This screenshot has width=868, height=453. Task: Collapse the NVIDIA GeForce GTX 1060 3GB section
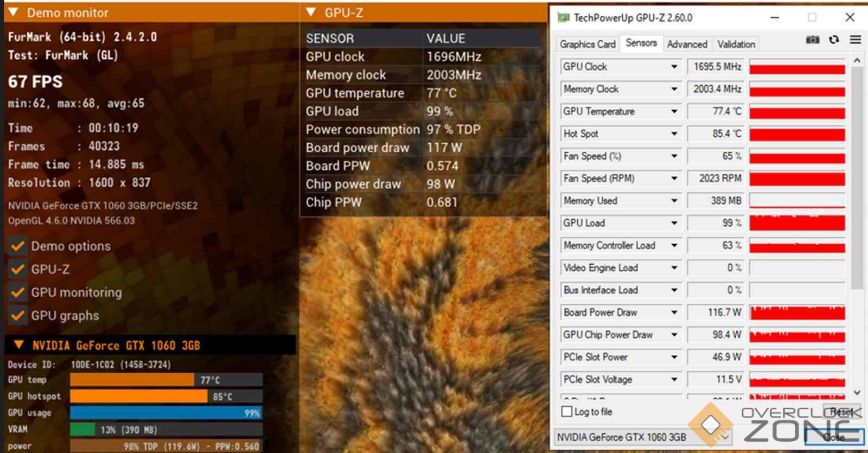pyautogui.click(x=19, y=345)
